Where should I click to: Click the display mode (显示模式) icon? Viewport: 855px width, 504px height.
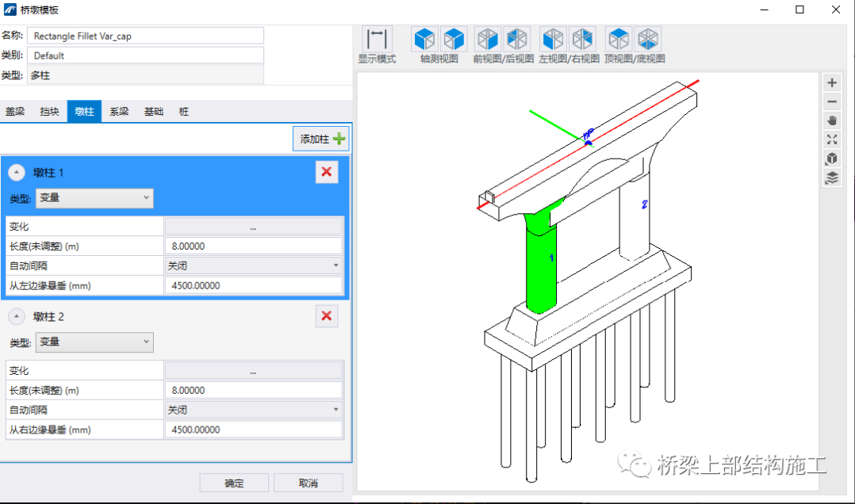[377, 40]
